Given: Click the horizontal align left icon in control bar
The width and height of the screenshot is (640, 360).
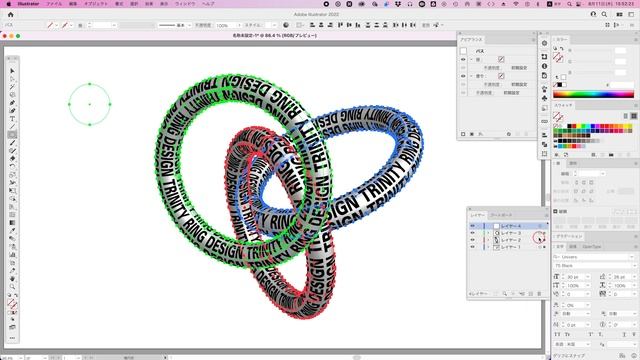Looking at the screenshot, I should click(313, 25).
